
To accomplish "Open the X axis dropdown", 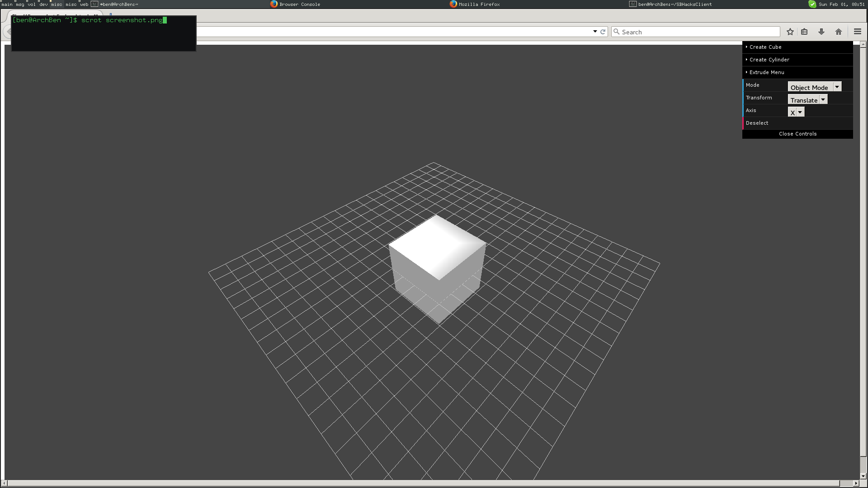I will 796,112.
